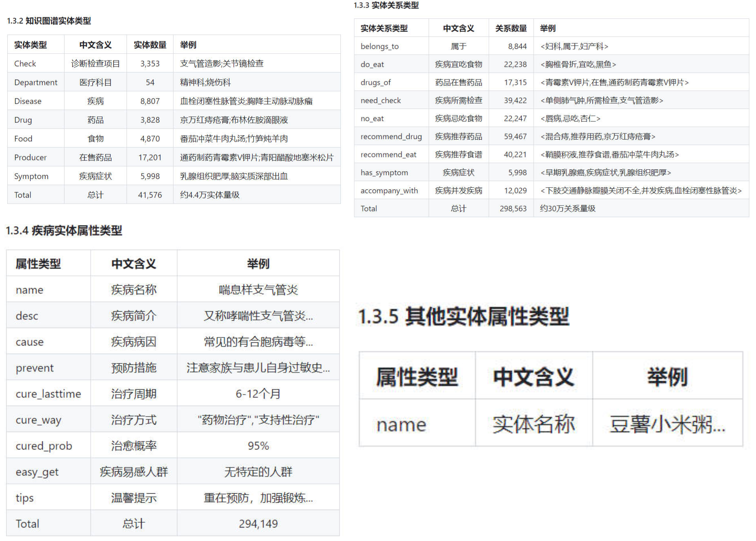This screenshot has height=541, width=756.
Task: Select example '支气管造影;关节镜检查'
Action: (222, 64)
